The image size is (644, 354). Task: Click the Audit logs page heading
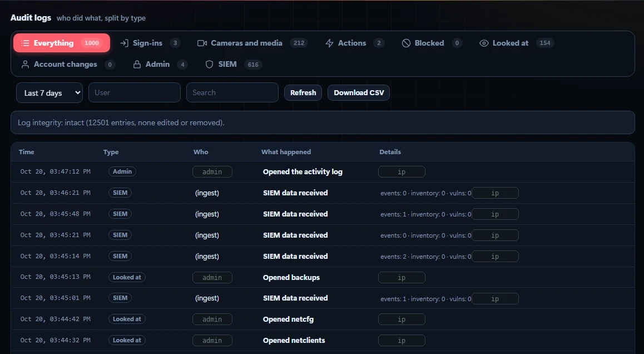[31, 18]
